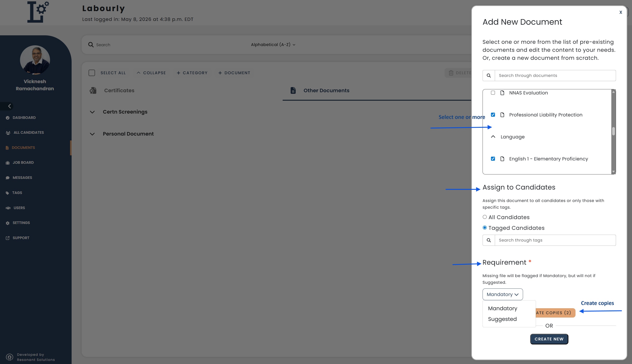Screen dimensions: 632x364
Task: Uncheck Professional Liability Protection
Action: click(493, 115)
